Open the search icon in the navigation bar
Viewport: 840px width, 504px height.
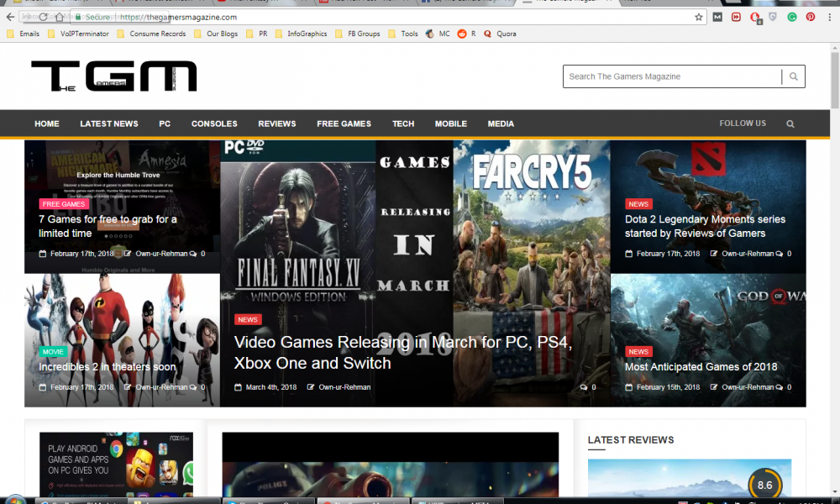pos(790,123)
